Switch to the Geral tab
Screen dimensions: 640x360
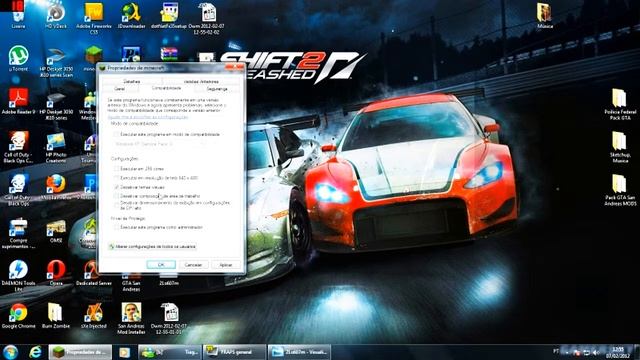[120, 89]
